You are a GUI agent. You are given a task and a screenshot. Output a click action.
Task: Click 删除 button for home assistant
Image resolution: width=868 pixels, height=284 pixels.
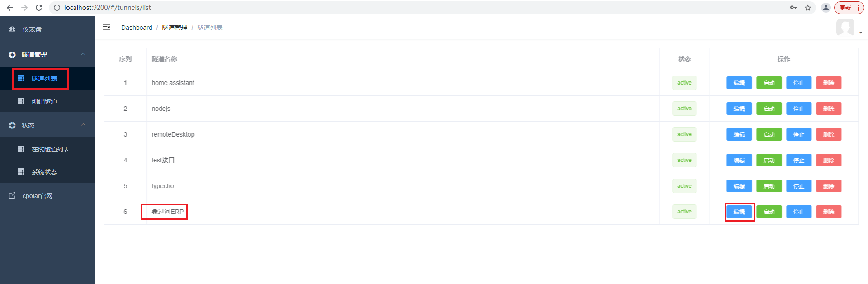pos(829,83)
